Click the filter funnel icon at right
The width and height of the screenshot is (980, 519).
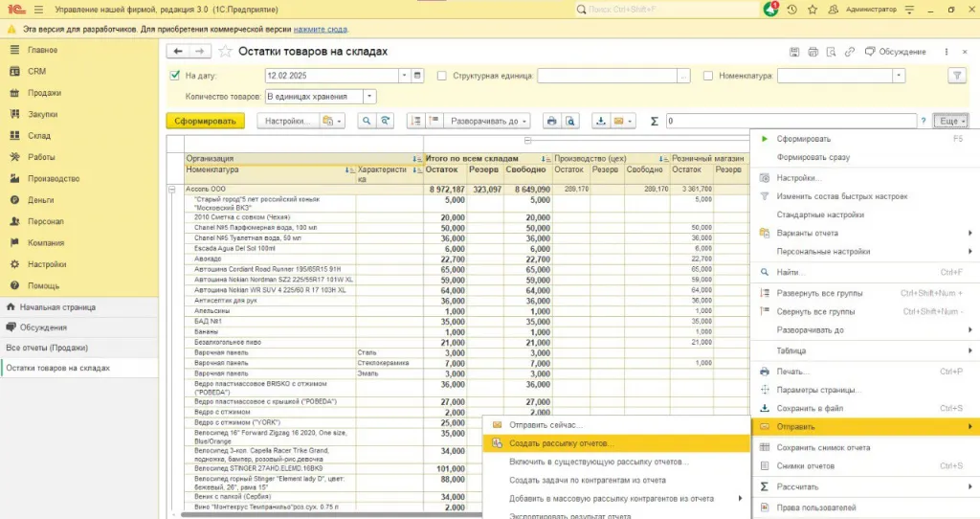click(x=955, y=76)
